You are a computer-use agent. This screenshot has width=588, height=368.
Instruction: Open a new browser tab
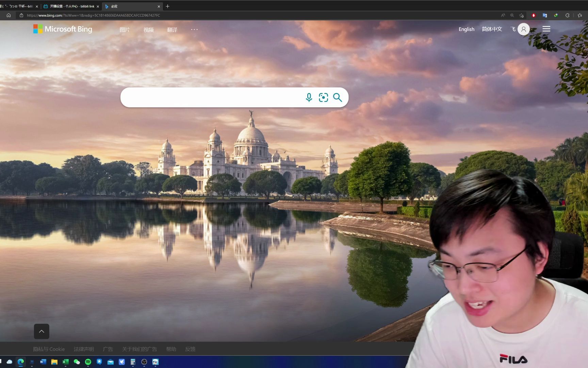pos(167,6)
